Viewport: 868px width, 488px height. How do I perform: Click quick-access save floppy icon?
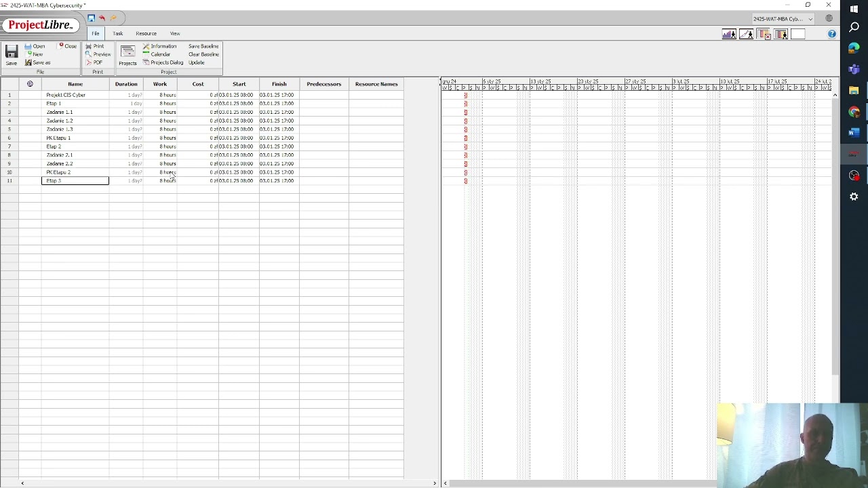coord(91,18)
